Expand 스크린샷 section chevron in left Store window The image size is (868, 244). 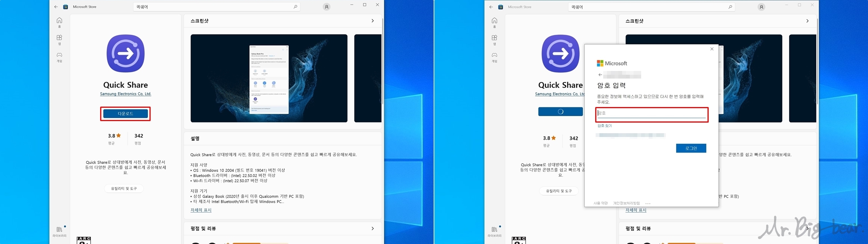point(373,21)
